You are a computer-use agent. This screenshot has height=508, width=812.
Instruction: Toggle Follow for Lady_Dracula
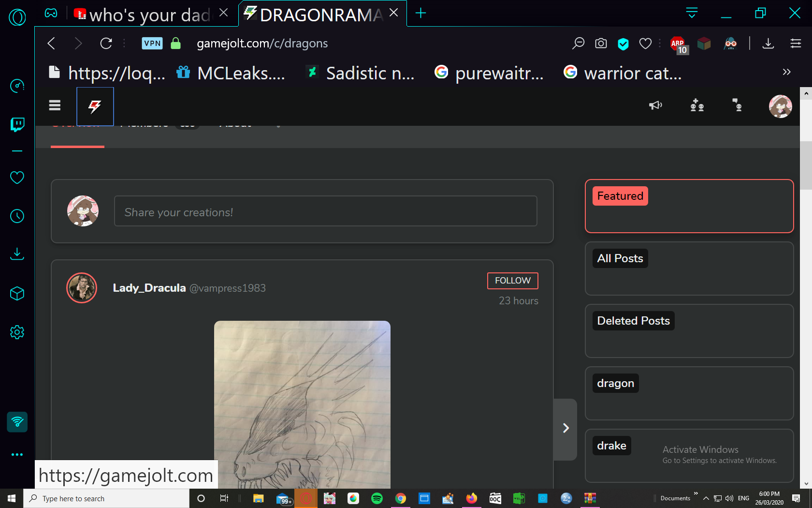pyautogui.click(x=512, y=281)
